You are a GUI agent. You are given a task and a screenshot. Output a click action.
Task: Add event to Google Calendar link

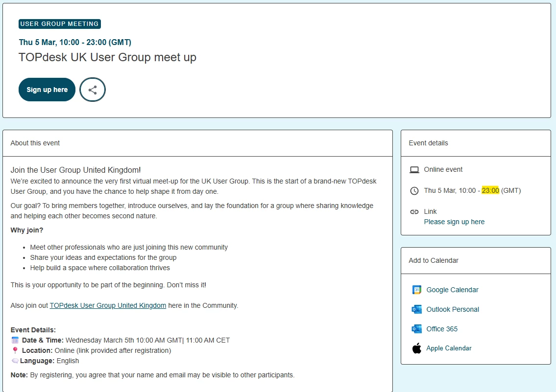pyautogui.click(x=452, y=290)
